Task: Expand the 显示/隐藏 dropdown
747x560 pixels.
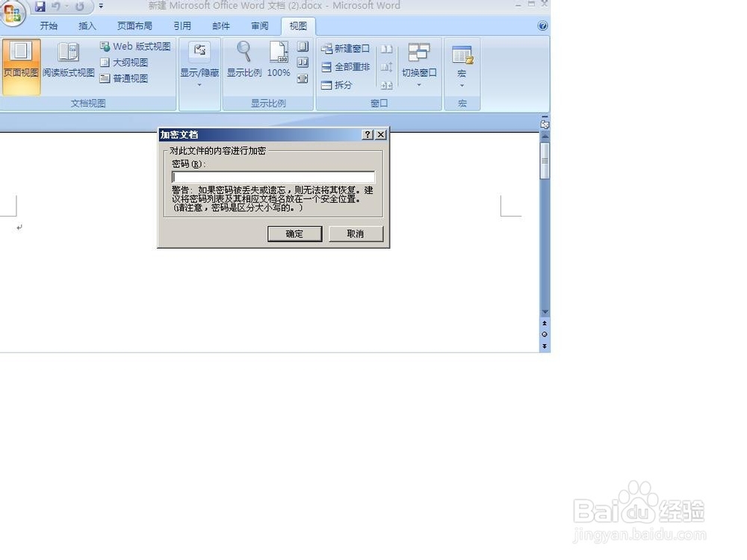Action: click(199, 66)
